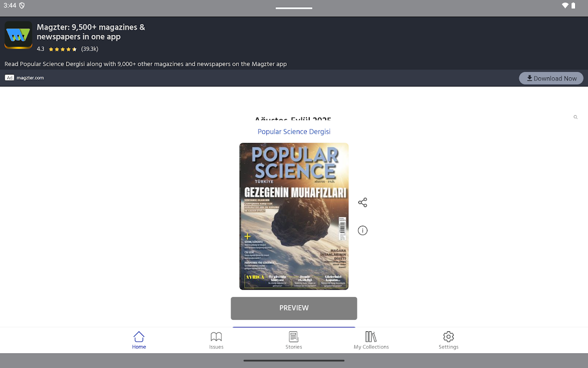Tap the 3:44 clock in status bar
Image resolution: width=588 pixels, height=368 pixels.
pos(10,6)
